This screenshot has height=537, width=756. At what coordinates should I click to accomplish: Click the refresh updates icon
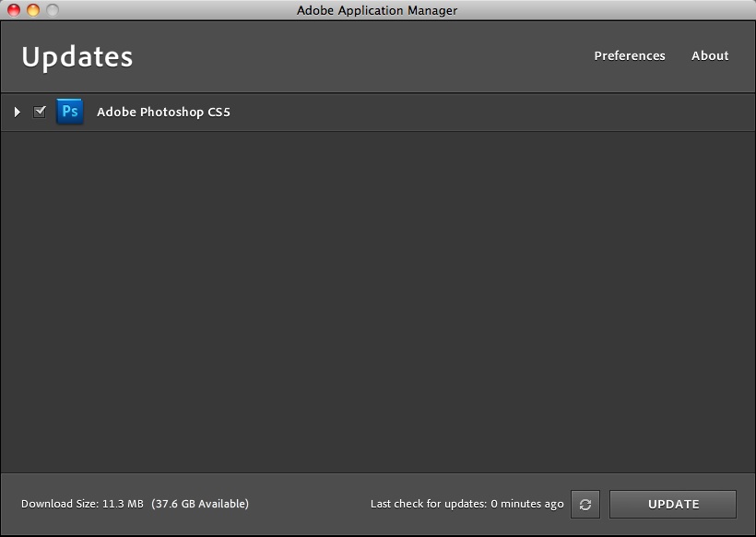pyautogui.click(x=585, y=504)
